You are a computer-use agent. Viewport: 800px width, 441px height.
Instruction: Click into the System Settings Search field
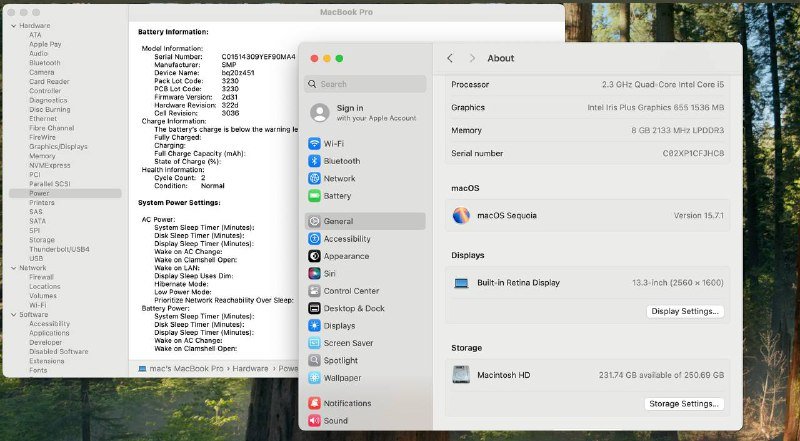pos(365,84)
